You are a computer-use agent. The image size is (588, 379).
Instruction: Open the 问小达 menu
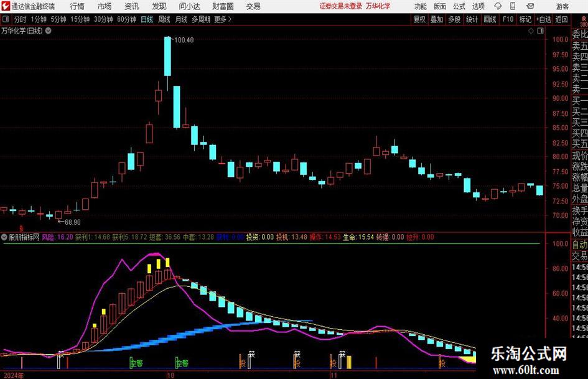point(189,6)
